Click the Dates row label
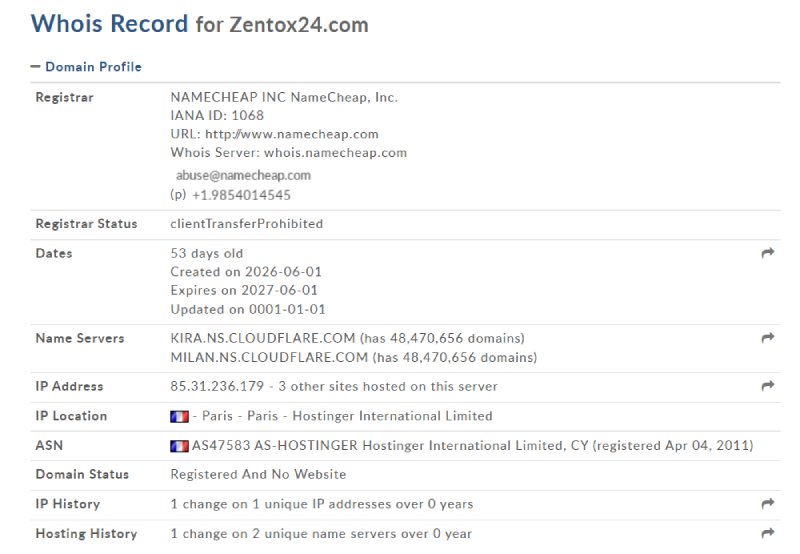This screenshot has height=554, width=800. point(54,253)
